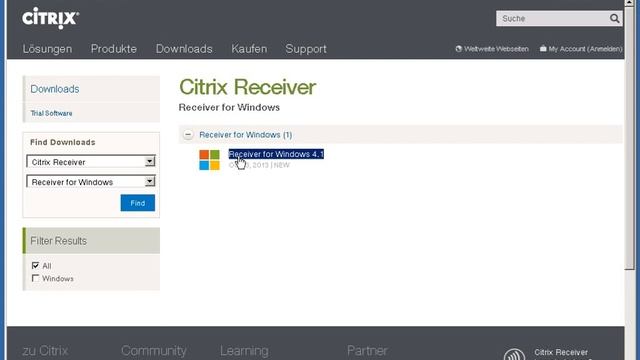
Task: Click the globe icon by Weltweite Webseiten
Action: click(x=459, y=49)
